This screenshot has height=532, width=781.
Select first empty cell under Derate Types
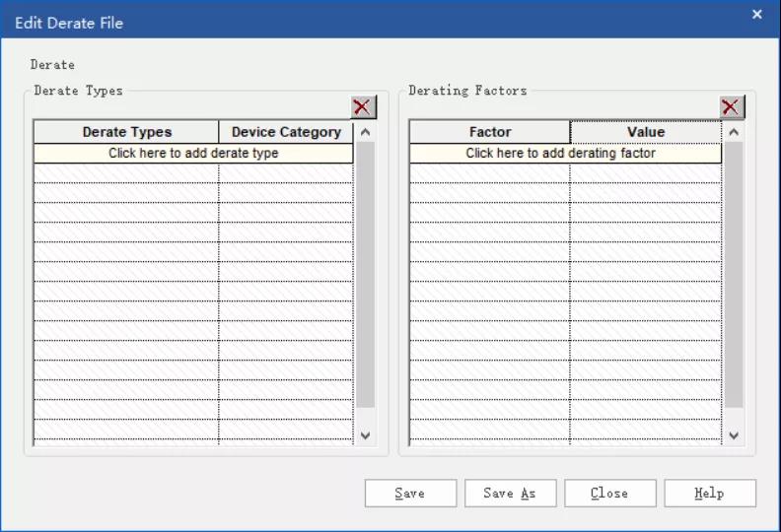coord(126,173)
